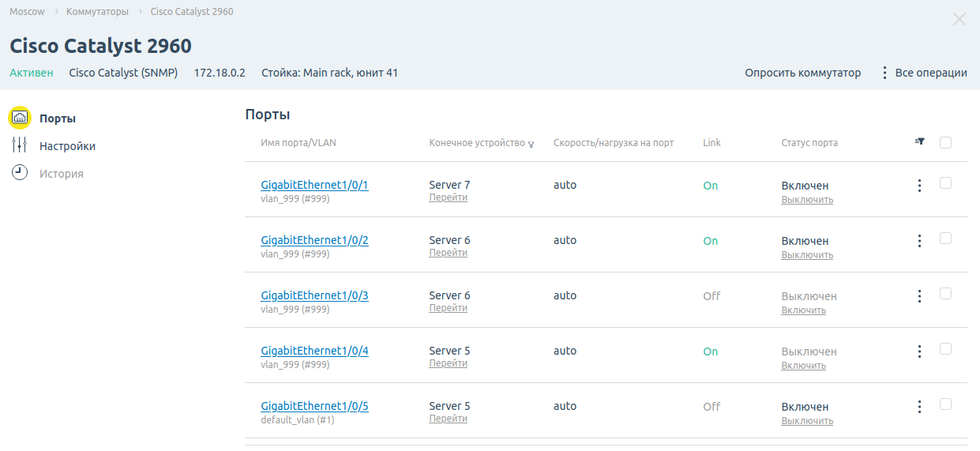
Task: Open the table filter icon in header
Action: coord(919,141)
